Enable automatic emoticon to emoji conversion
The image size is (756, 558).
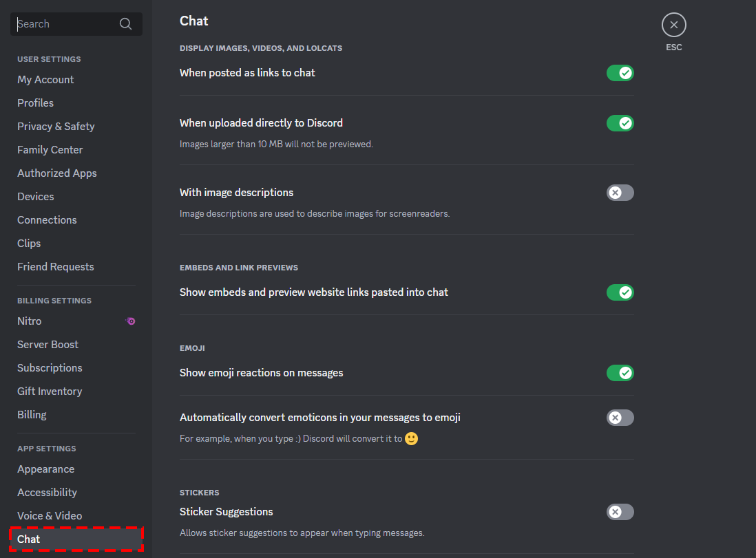tap(620, 418)
